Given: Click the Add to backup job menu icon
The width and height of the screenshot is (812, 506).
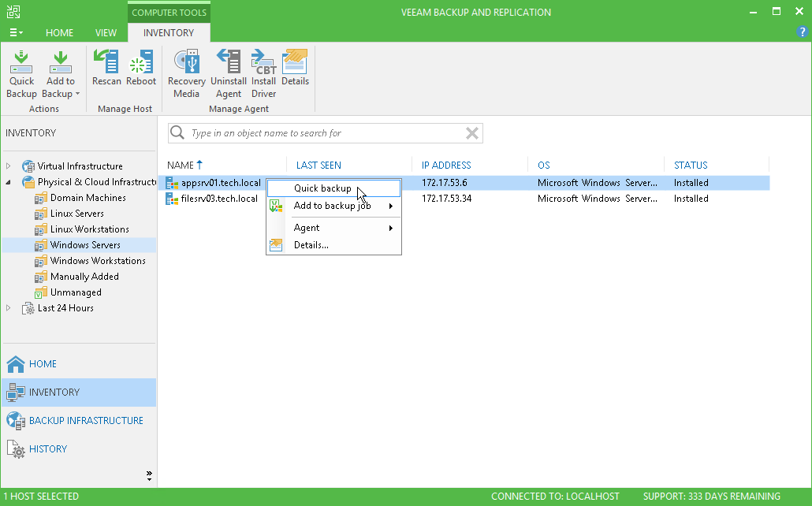Looking at the screenshot, I should point(276,206).
